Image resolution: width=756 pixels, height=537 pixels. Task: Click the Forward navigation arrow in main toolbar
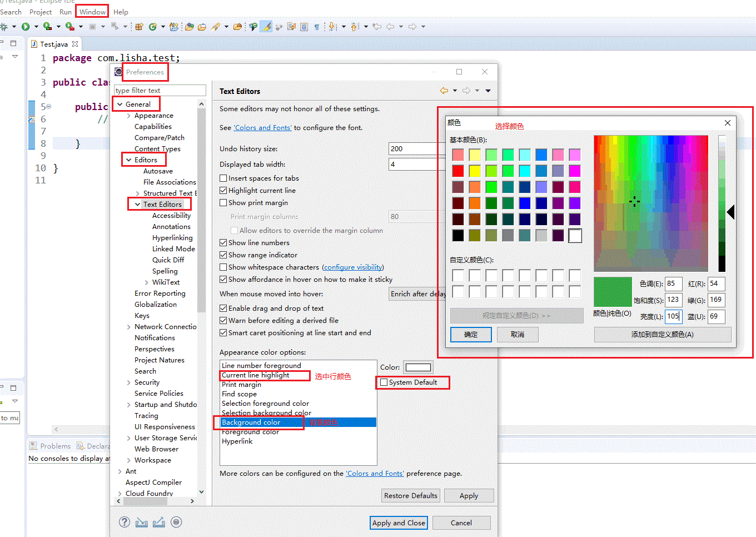click(x=412, y=26)
